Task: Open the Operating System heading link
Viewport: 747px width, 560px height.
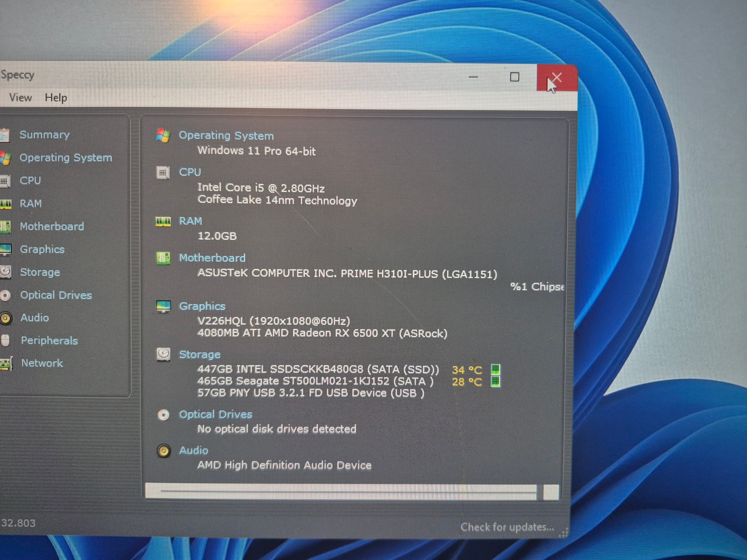Action: point(226,136)
